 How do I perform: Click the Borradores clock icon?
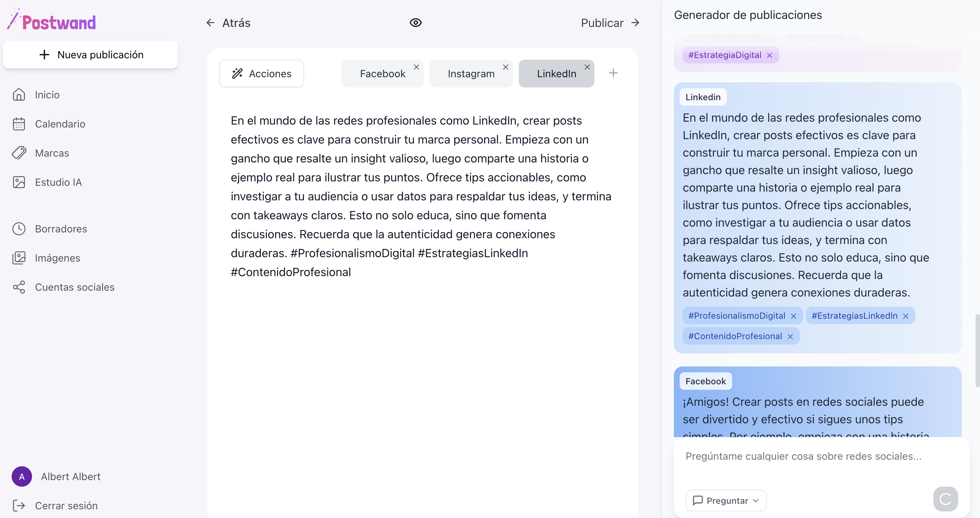(x=19, y=229)
